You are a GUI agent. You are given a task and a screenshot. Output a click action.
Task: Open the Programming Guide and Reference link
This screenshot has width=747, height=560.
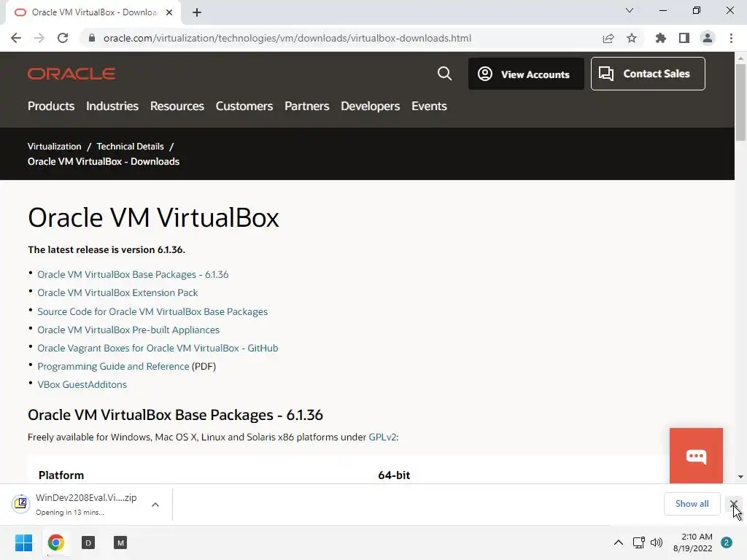(113, 367)
